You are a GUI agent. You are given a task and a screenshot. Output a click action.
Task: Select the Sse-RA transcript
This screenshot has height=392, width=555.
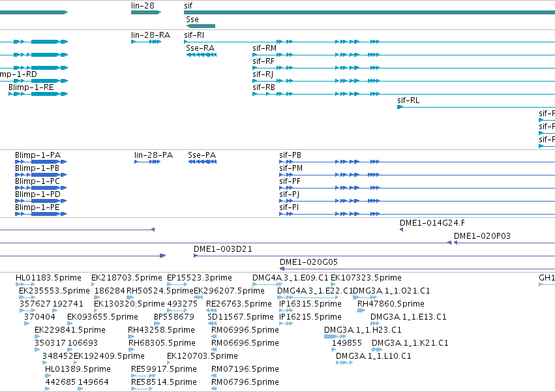click(202, 55)
